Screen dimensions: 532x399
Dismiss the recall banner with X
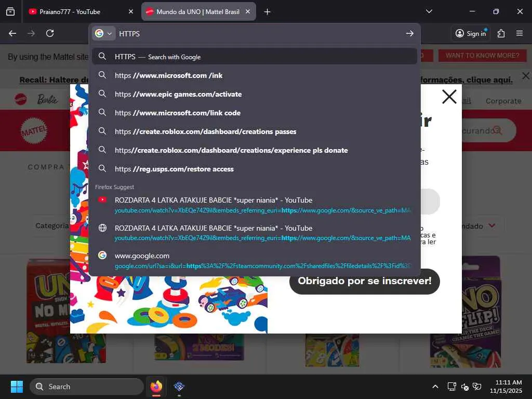click(x=526, y=76)
